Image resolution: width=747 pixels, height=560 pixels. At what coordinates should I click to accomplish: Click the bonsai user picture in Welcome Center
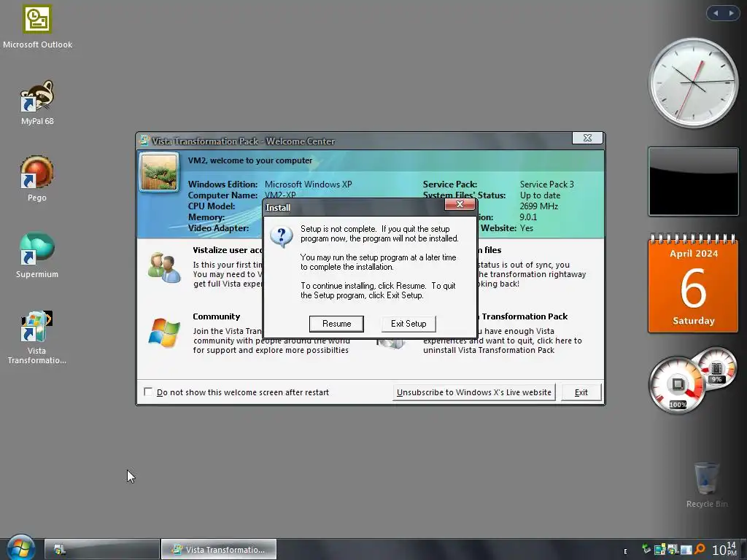click(x=158, y=172)
